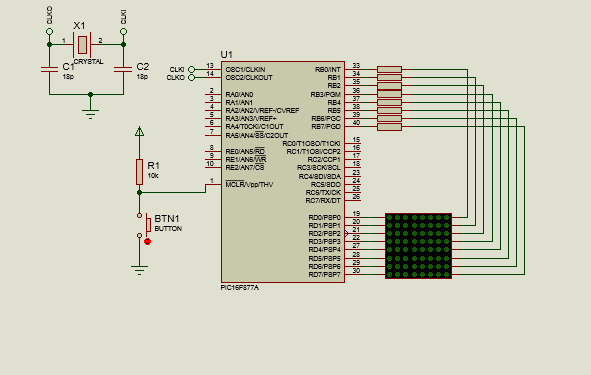Click the power arrow terminal above R1

(x=139, y=131)
